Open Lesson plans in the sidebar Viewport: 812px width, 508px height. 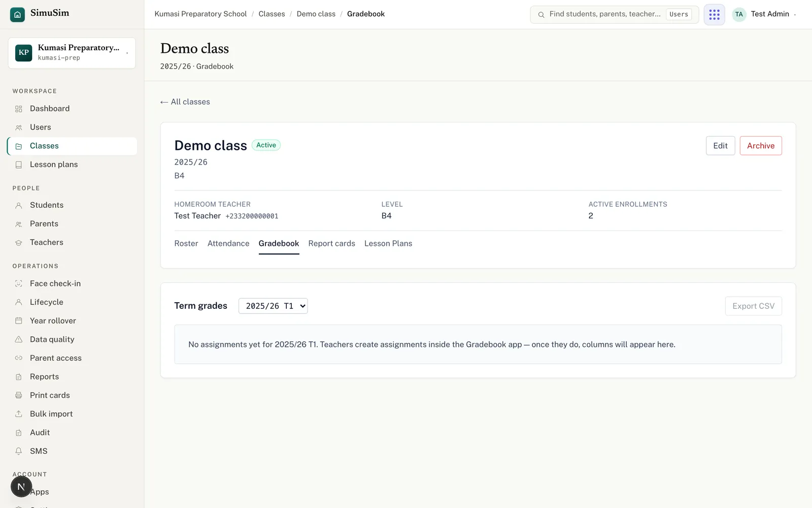tap(72, 165)
